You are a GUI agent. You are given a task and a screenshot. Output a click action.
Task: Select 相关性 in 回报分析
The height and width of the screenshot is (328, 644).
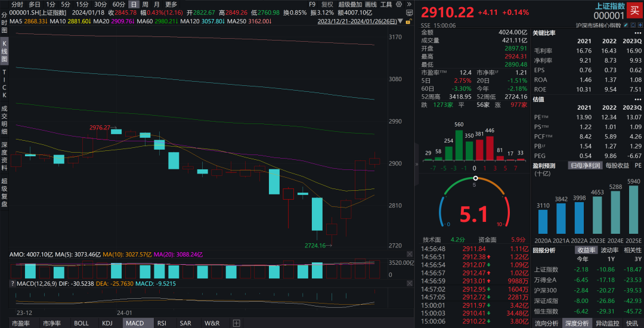633,250
